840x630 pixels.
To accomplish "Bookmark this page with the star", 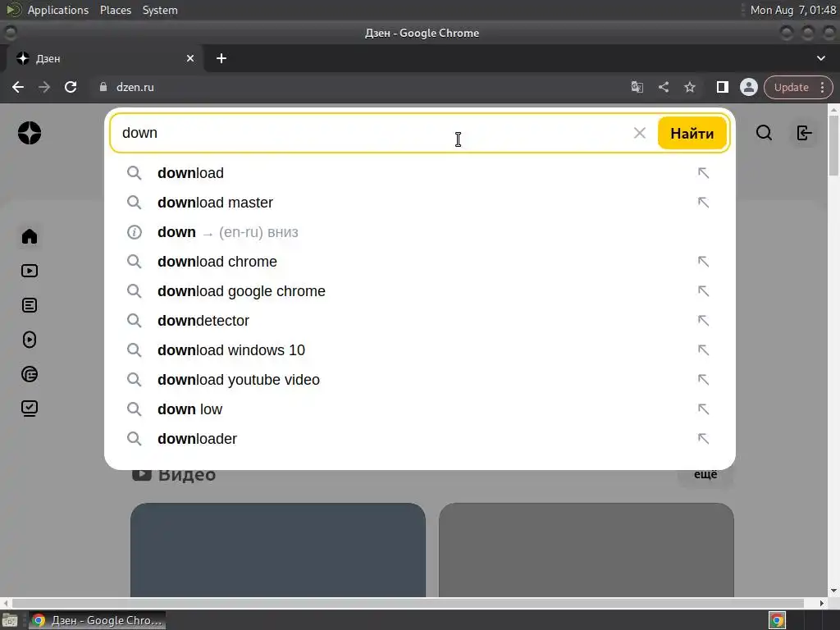I will click(x=689, y=87).
